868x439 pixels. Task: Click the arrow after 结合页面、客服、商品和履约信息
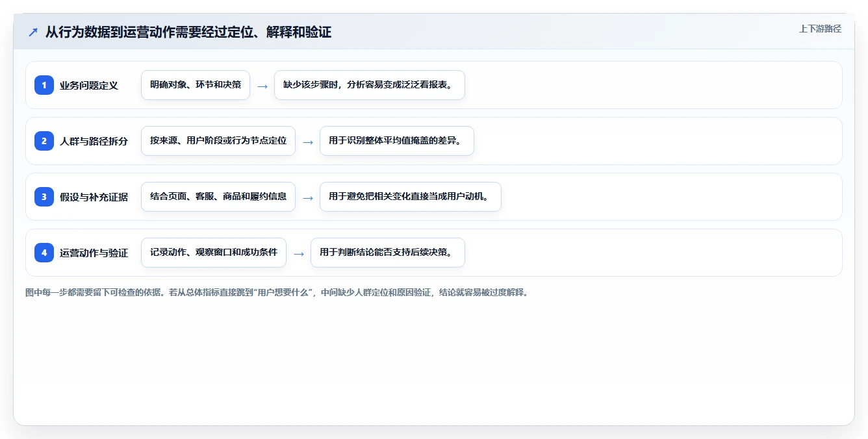pyautogui.click(x=308, y=197)
